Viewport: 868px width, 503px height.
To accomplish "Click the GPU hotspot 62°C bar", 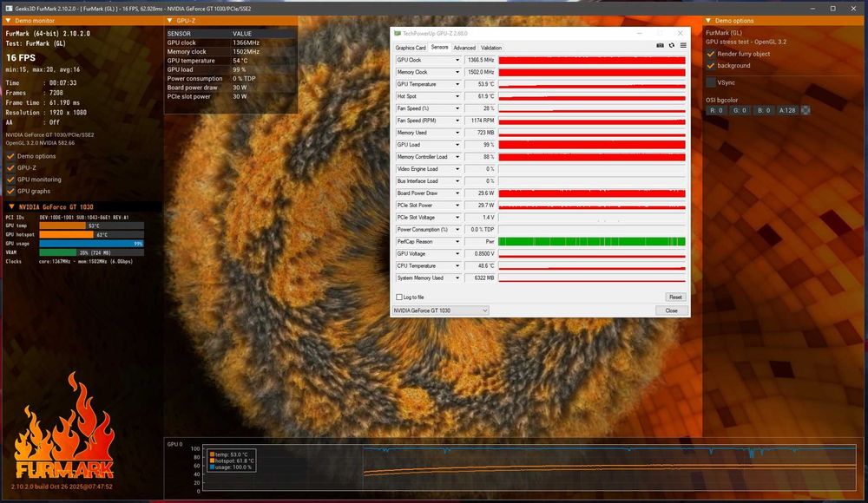I will coord(91,235).
